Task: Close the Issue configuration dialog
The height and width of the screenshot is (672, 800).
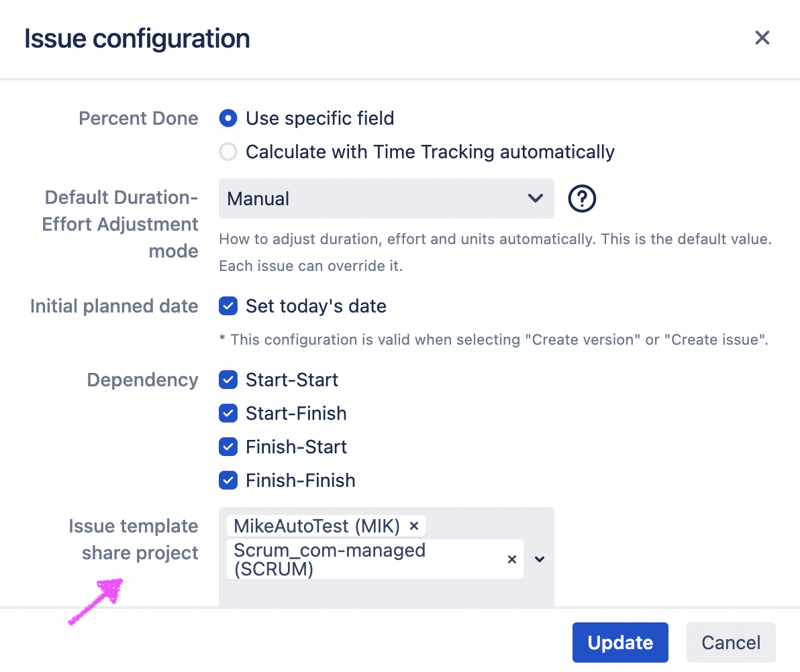Action: [x=762, y=38]
